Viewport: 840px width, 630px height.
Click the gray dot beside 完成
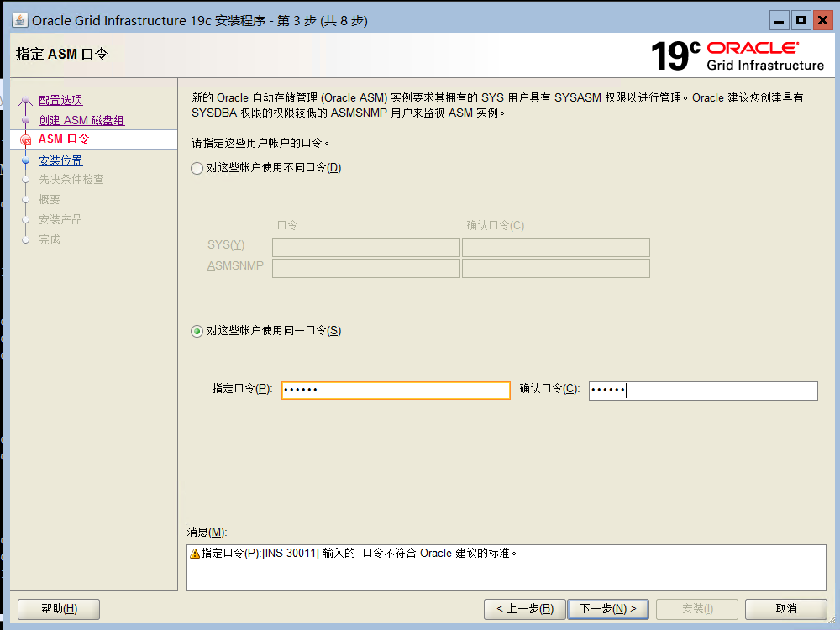point(26,239)
